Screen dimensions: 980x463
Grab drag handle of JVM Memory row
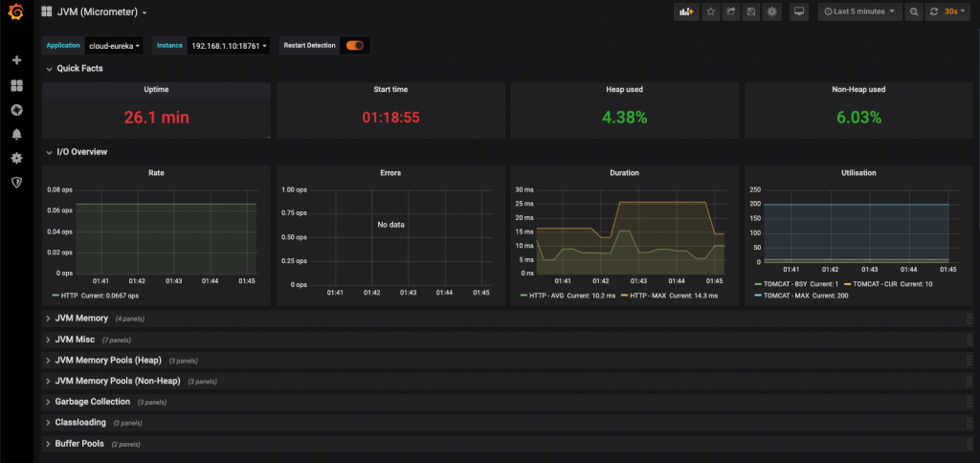click(x=969, y=319)
